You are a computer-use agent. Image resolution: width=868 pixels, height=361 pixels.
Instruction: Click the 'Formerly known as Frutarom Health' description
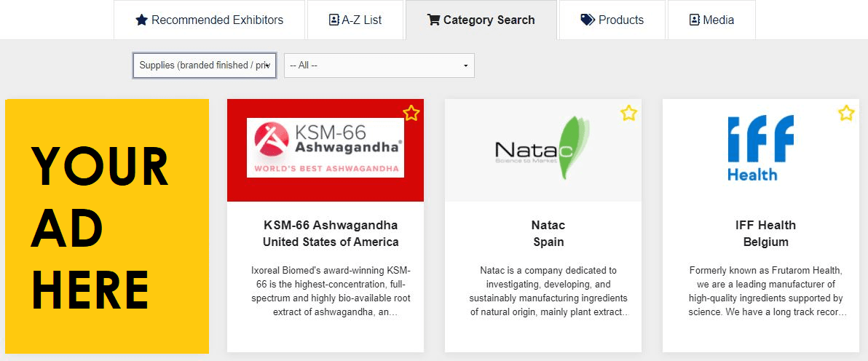(x=766, y=291)
